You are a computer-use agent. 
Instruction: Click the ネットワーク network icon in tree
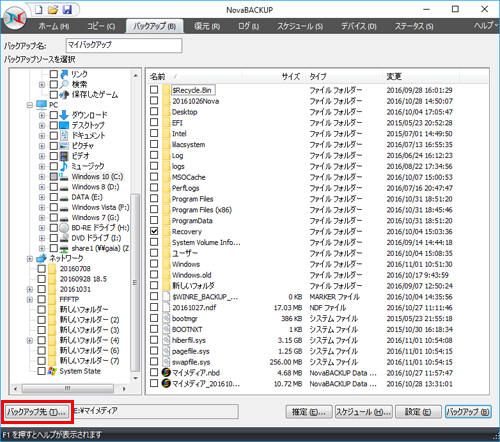[41, 258]
